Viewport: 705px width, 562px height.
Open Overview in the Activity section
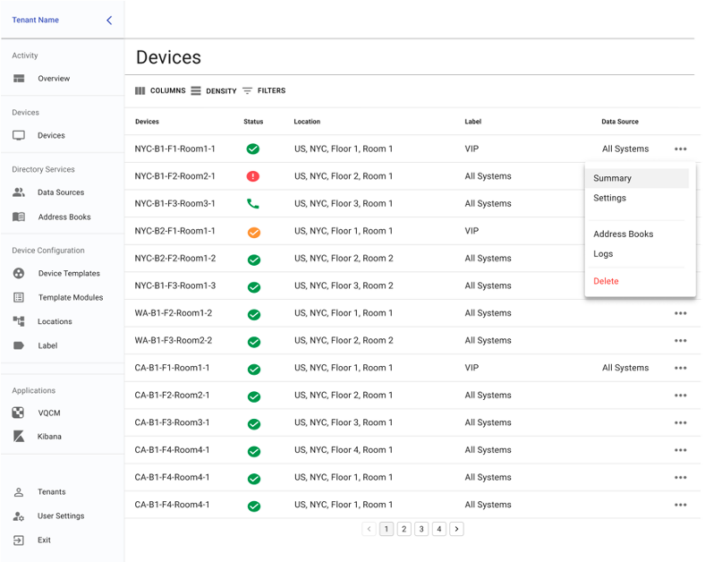coord(53,79)
